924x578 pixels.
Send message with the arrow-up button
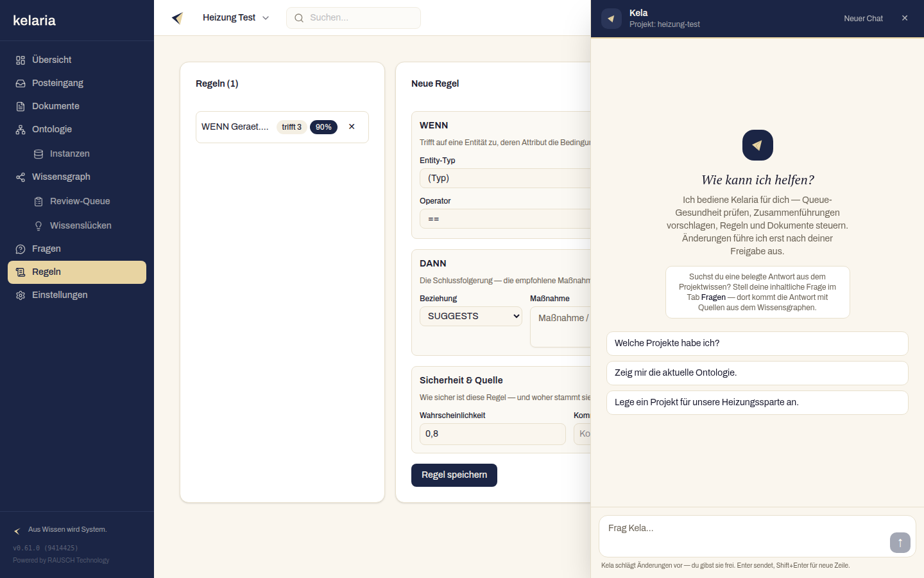(900, 543)
